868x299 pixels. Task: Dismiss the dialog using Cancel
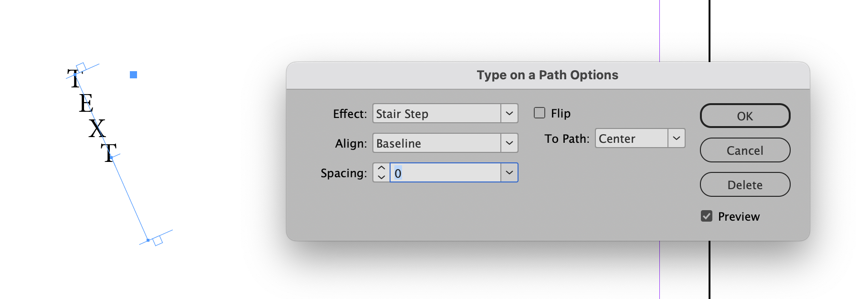point(744,150)
